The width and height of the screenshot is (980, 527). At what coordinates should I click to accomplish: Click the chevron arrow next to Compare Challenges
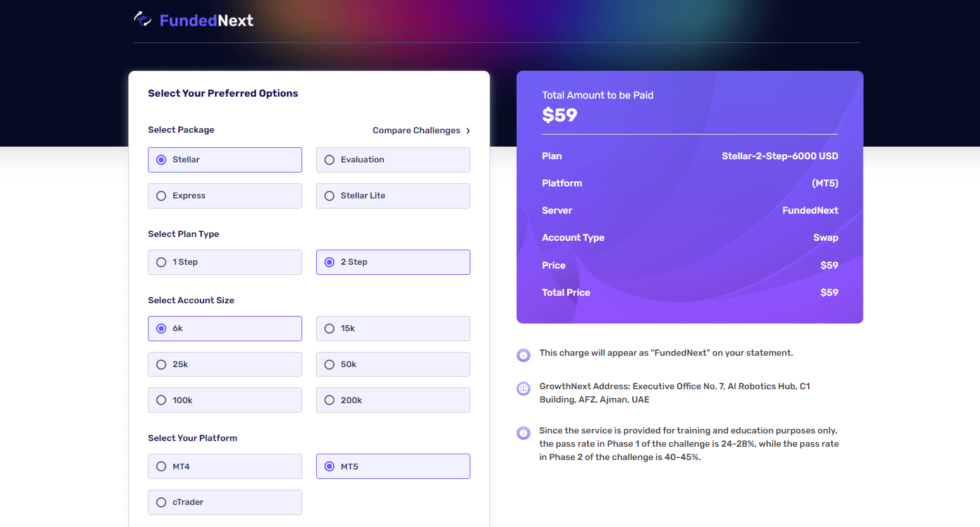pyautogui.click(x=468, y=131)
